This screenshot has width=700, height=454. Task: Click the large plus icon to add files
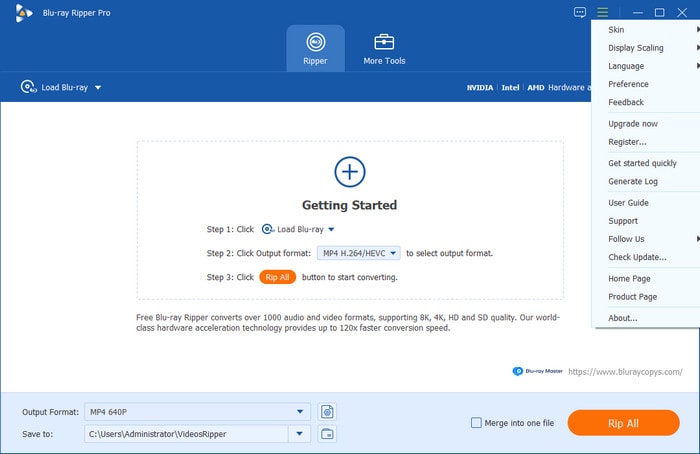coord(349,171)
